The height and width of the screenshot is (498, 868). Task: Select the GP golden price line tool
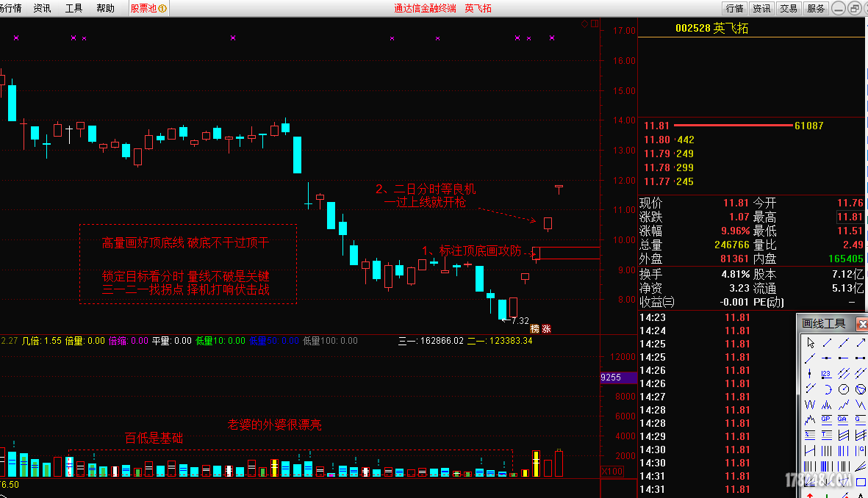click(827, 419)
